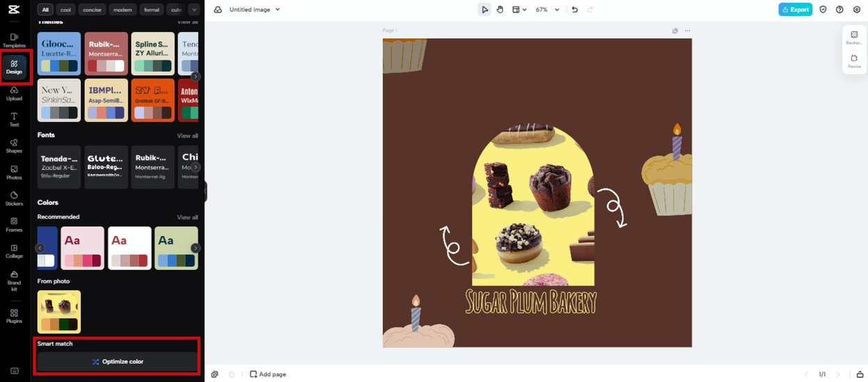Open the Background tool in right panel
Viewport: 868px width, 382px height.
(854, 37)
